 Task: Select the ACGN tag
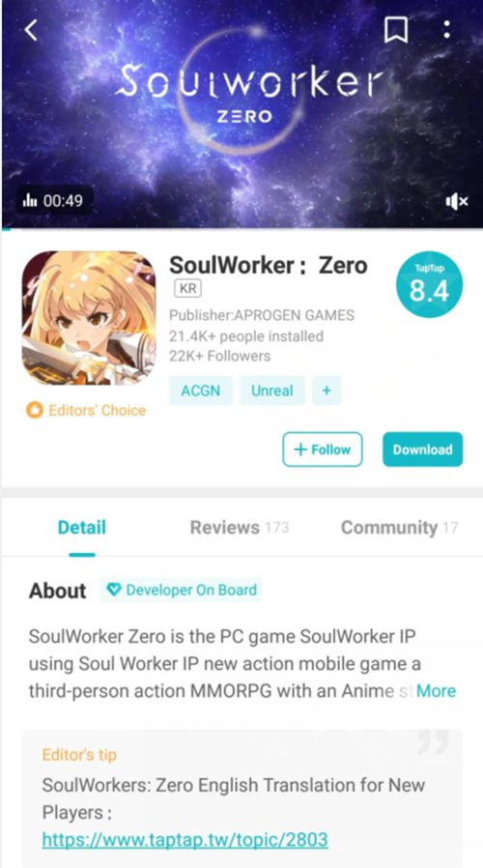coord(200,391)
